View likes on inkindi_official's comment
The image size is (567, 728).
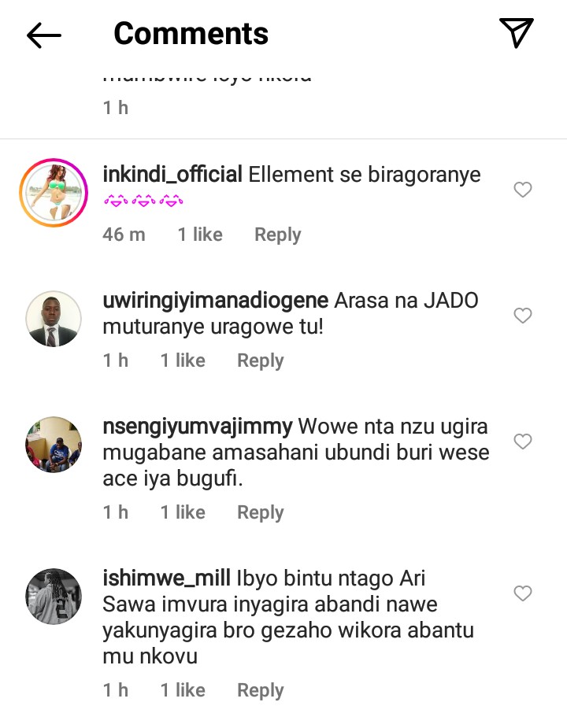(200, 235)
